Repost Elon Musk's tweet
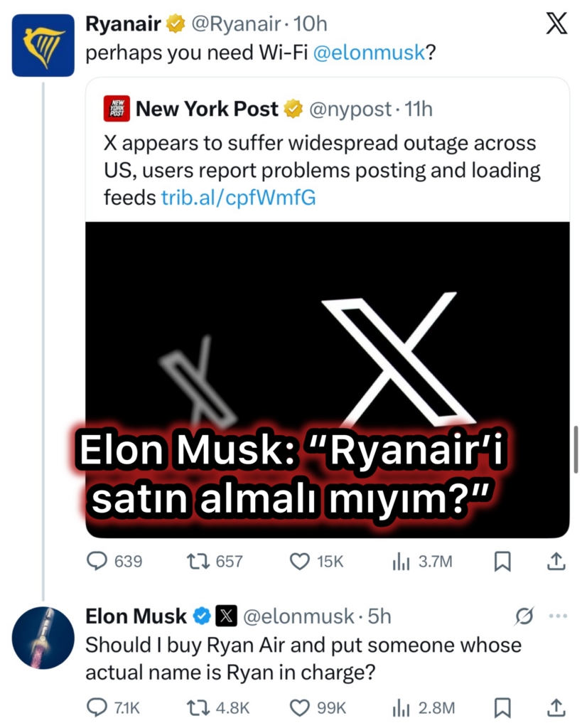582x728 pixels. point(195,707)
